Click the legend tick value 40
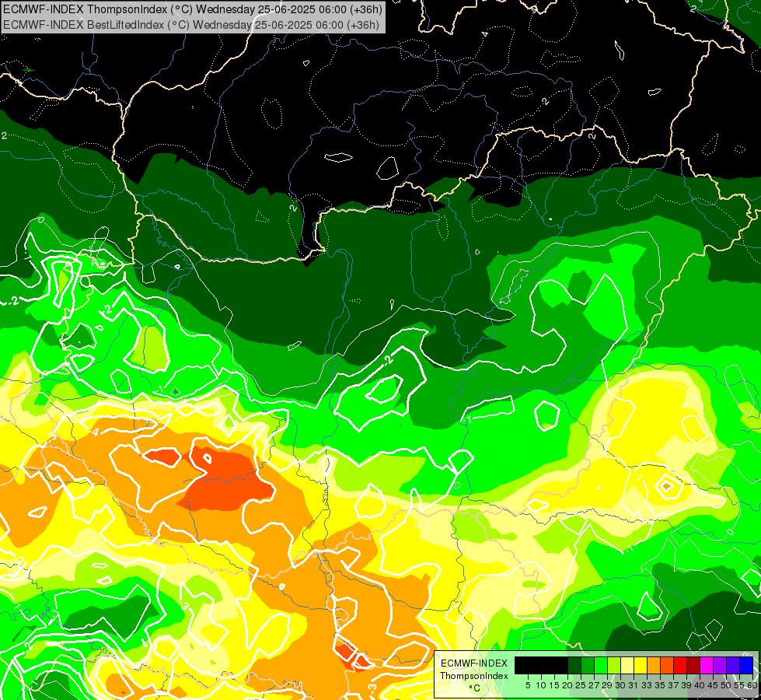761x700 pixels. click(x=700, y=685)
